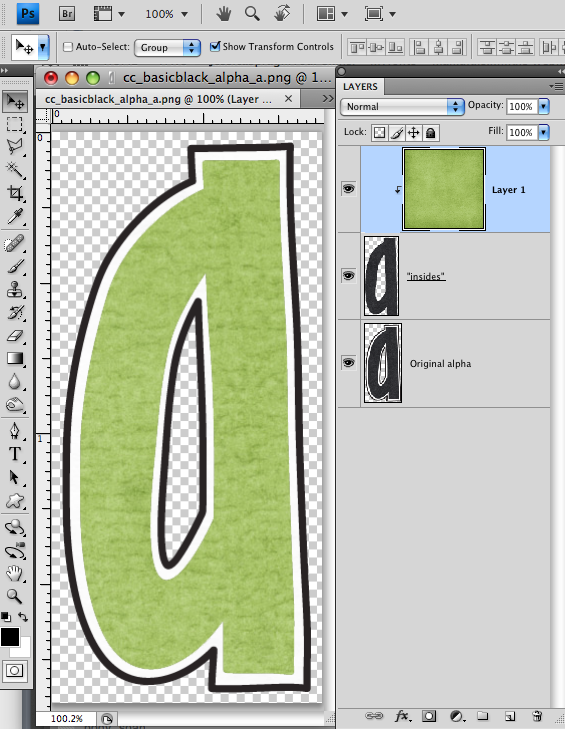Uncheck Show Transform Controls
The height and width of the screenshot is (729, 565).
[x=215, y=46]
